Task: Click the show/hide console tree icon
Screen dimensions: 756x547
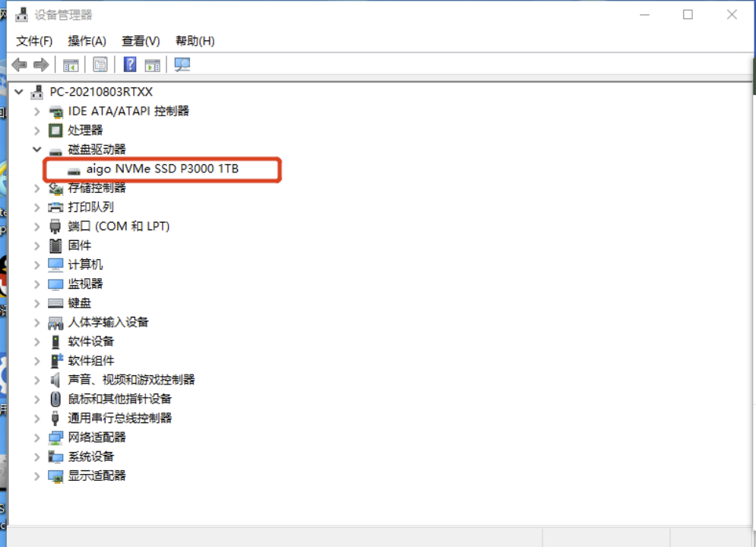Action: pyautogui.click(x=71, y=65)
